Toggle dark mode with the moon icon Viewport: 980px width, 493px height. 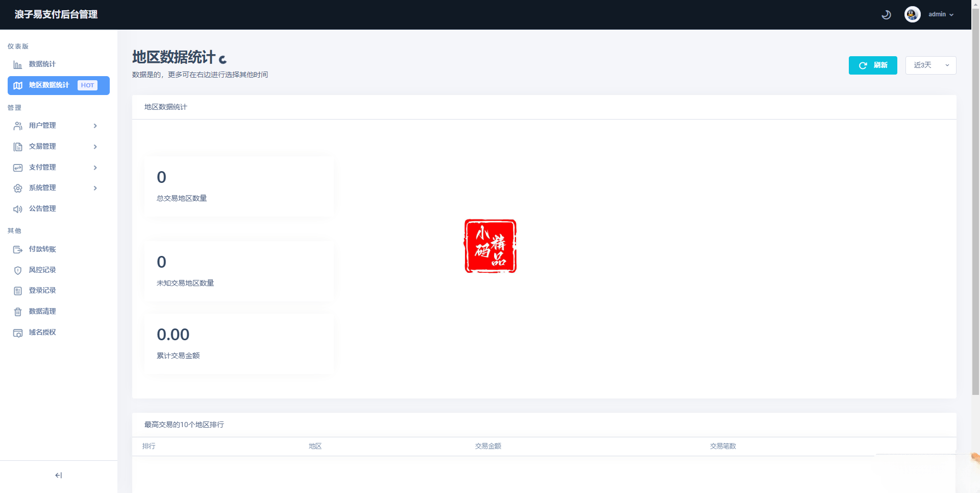click(x=886, y=15)
